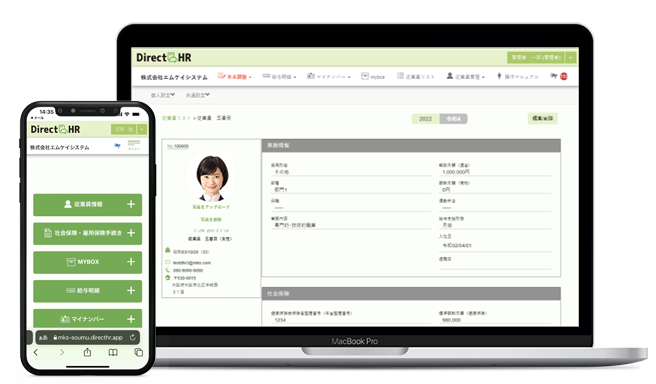Open 従業員リスト in the navigation bar
Image resolution: width=656 pixels, height=384 pixels.
pos(416,77)
